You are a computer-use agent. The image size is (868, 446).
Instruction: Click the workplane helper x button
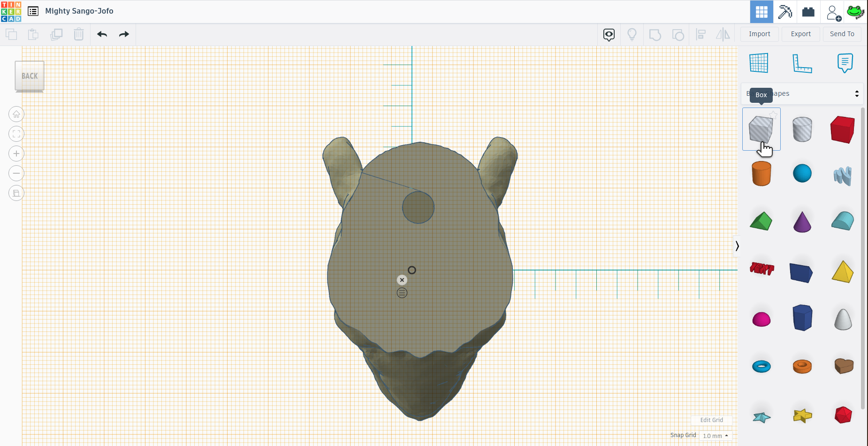tap(402, 280)
